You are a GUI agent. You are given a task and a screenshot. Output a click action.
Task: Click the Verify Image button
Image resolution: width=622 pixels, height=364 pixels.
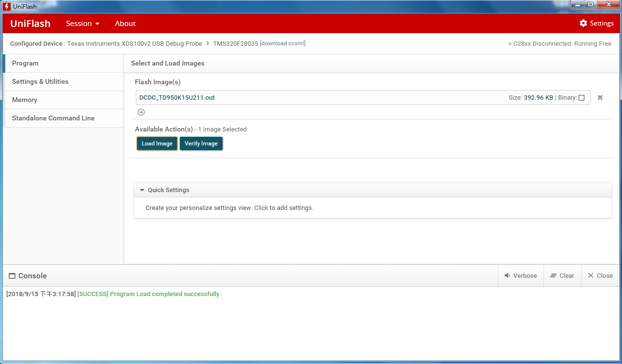pyautogui.click(x=201, y=143)
